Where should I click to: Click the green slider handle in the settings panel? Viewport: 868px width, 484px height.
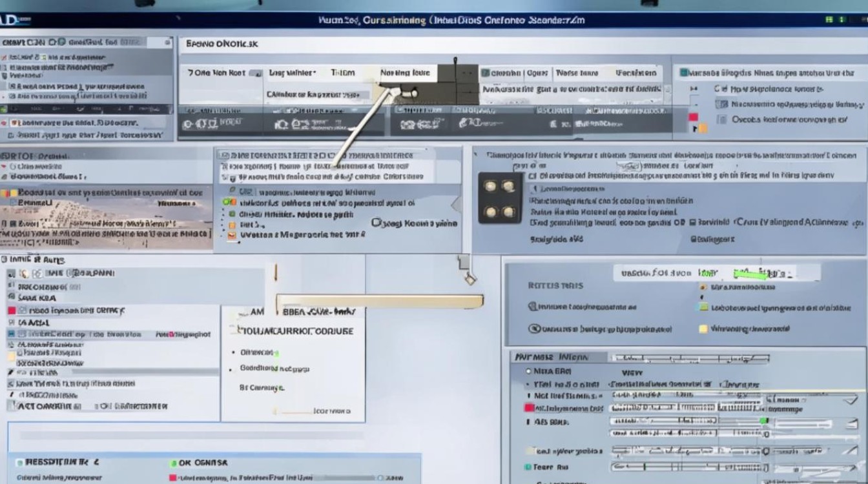point(765,421)
